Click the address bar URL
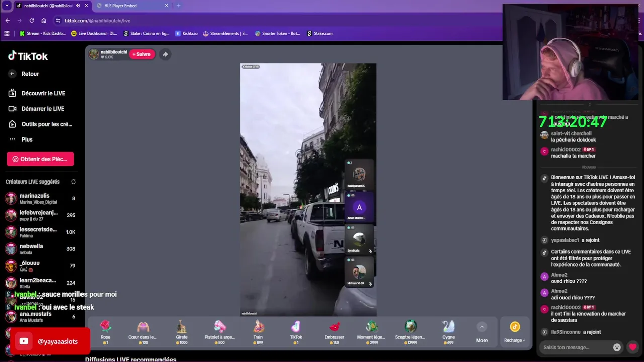The width and height of the screenshot is (644, 362). (98, 21)
